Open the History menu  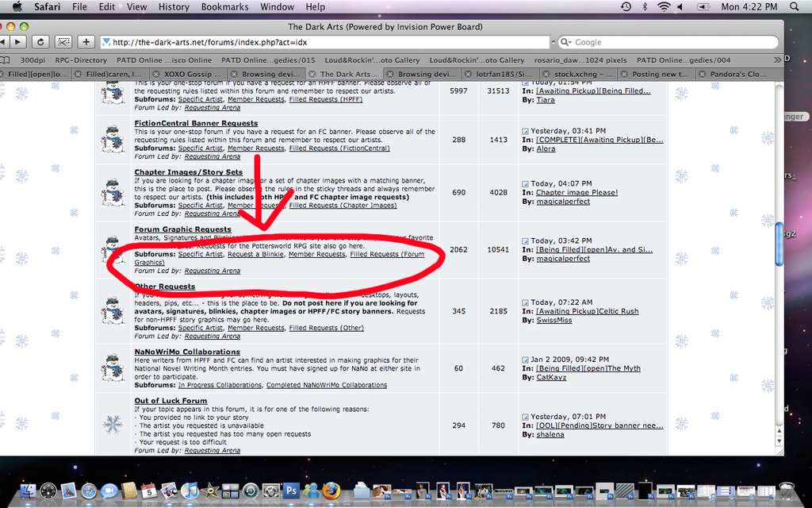[x=173, y=7]
